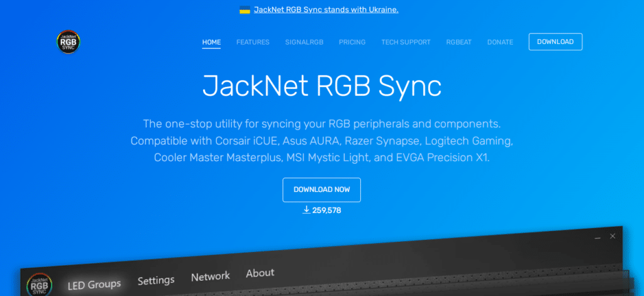Image resolution: width=644 pixels, height=296 pixels.
Task: Minimize the app preview window
Action: (x=597, y=237)
